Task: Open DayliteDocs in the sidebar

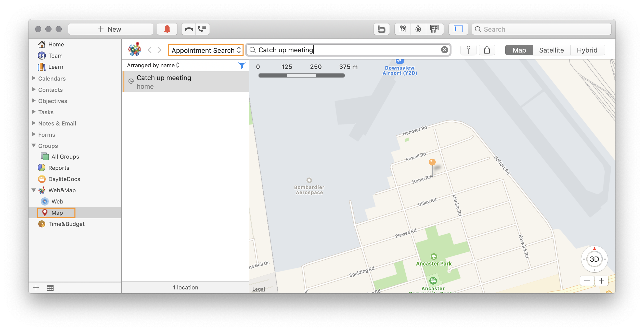Action: pyautogui.click(x=59, y=179)
